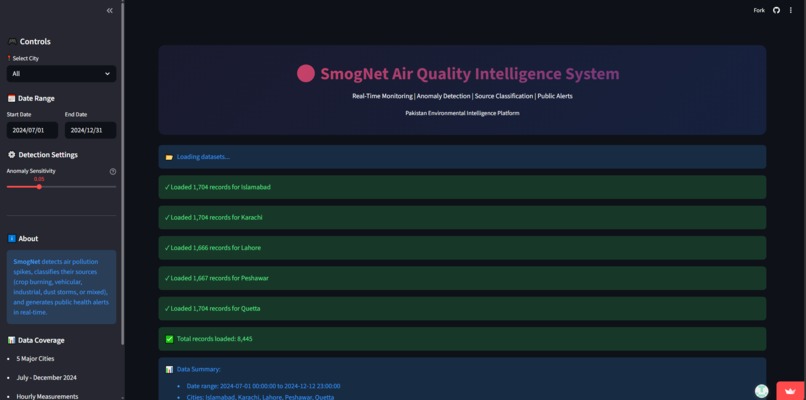Click the '5 Major Cities' bullet

35,359
